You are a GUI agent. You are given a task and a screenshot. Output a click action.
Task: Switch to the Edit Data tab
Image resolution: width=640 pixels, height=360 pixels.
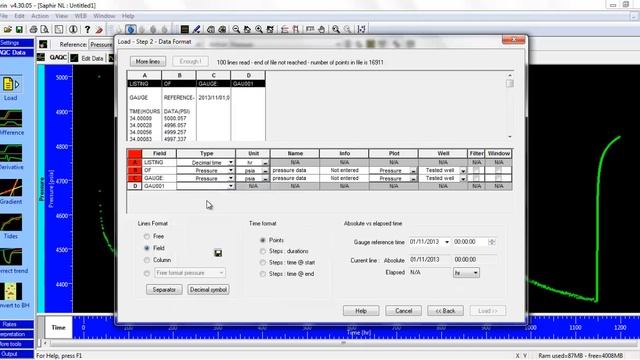87,58
